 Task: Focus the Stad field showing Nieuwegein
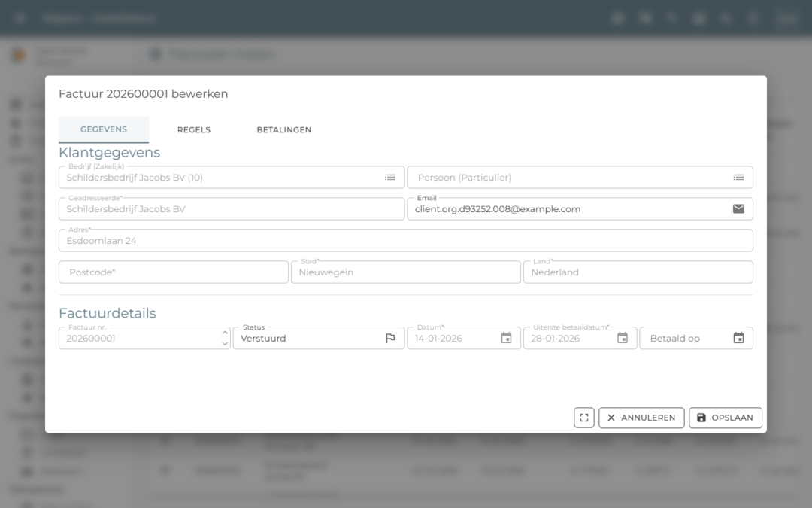tap(406, 272)
